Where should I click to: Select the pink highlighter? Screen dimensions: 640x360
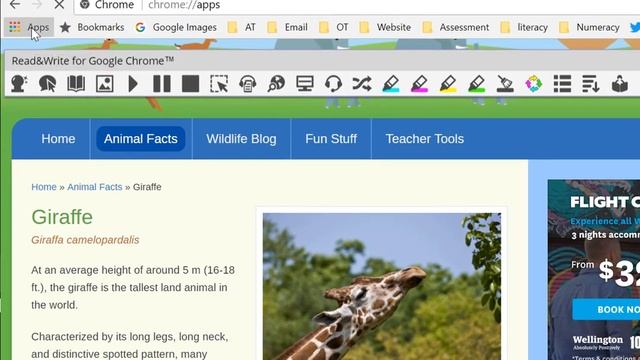pos(419,84)
